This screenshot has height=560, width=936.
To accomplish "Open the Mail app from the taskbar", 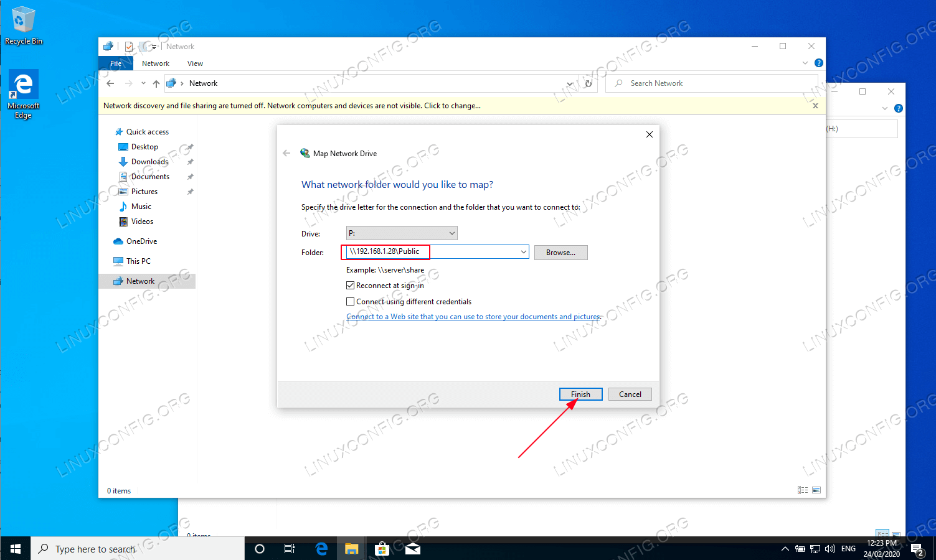I will point(412,548).
